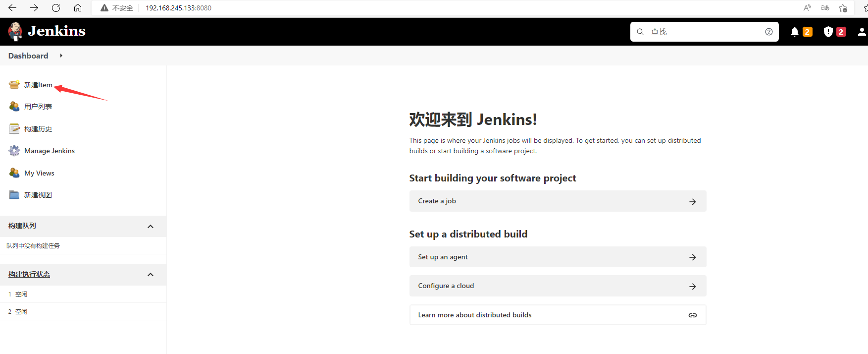Open 构建历史 link
Screen dimensions: 868x354
click(x=38, y=129)
